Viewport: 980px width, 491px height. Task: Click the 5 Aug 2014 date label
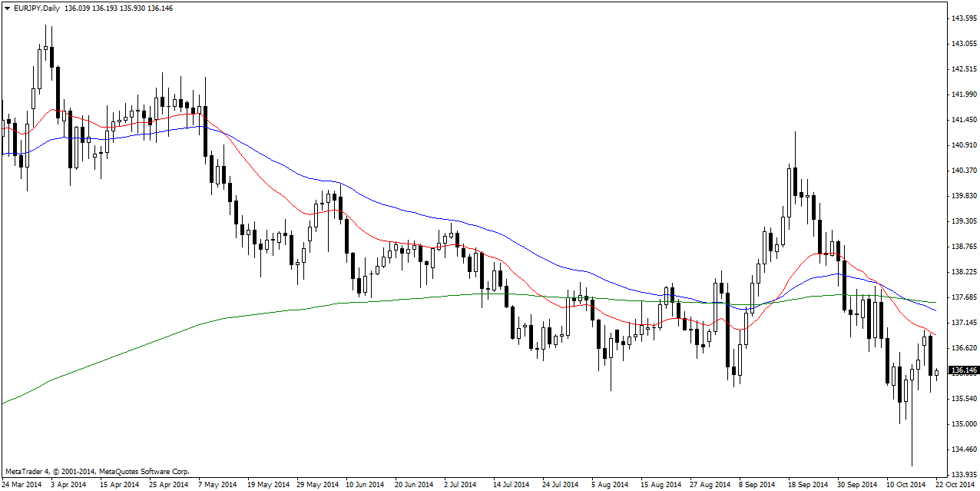[x=610, y=485]
